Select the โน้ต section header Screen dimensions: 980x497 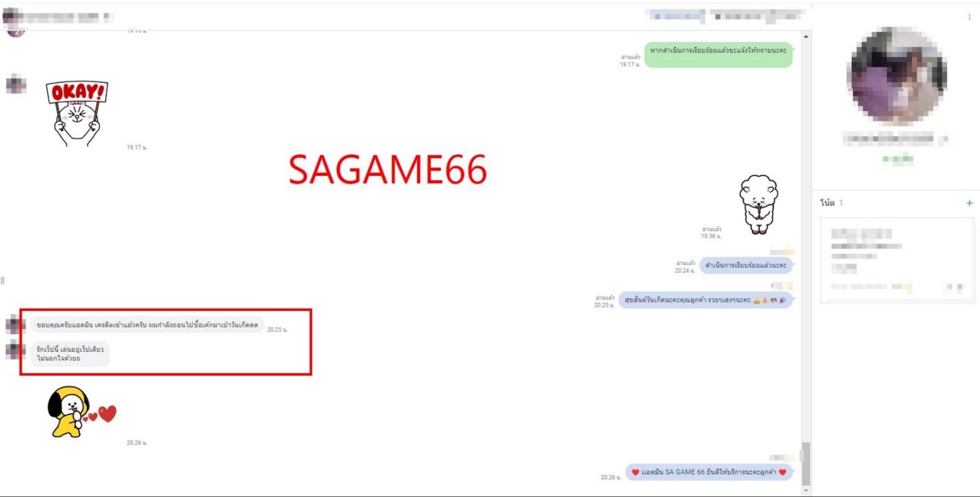pyautogui.click(x=827, y=203)
